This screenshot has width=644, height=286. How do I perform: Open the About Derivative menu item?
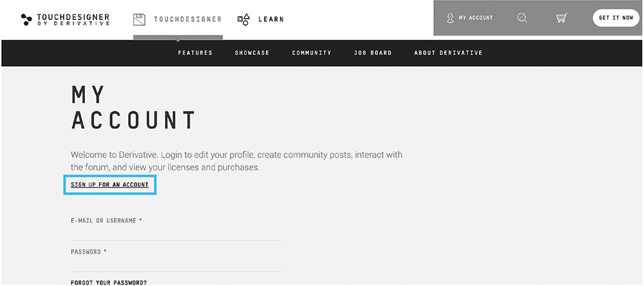[448, 53]
